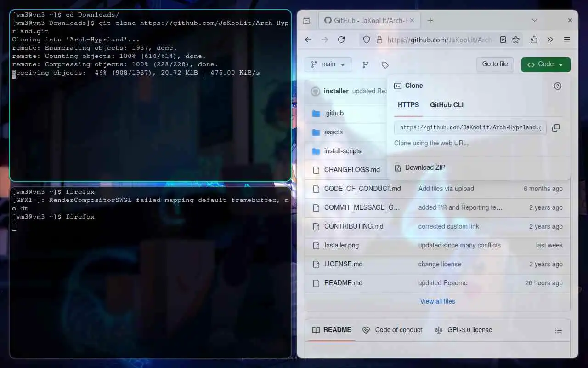
Task: View repository tags icon
Action: (x=385, y=65)
